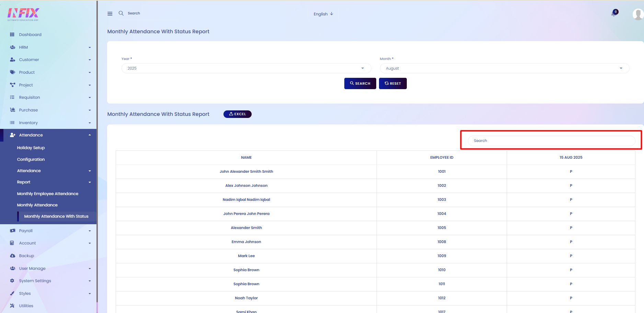Open the Monthly Attendance item

37,205
